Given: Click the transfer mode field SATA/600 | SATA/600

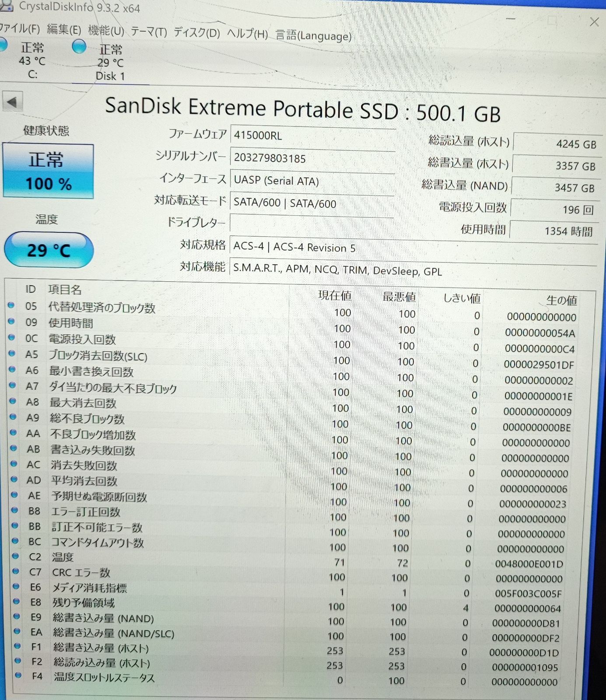Looking at the screenshot, I should click(312, 203).
